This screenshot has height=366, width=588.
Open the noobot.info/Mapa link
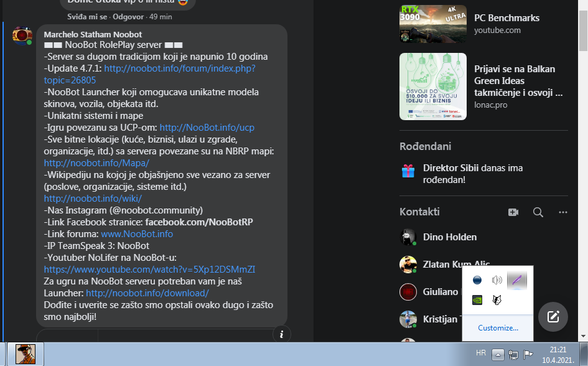96,163
